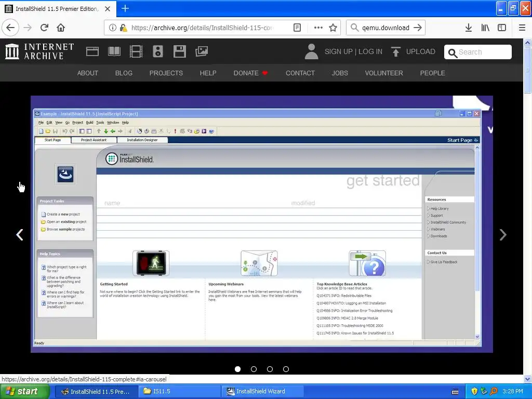532x399 pixels.
Task: Open a new browser tab
Action: 125,8
